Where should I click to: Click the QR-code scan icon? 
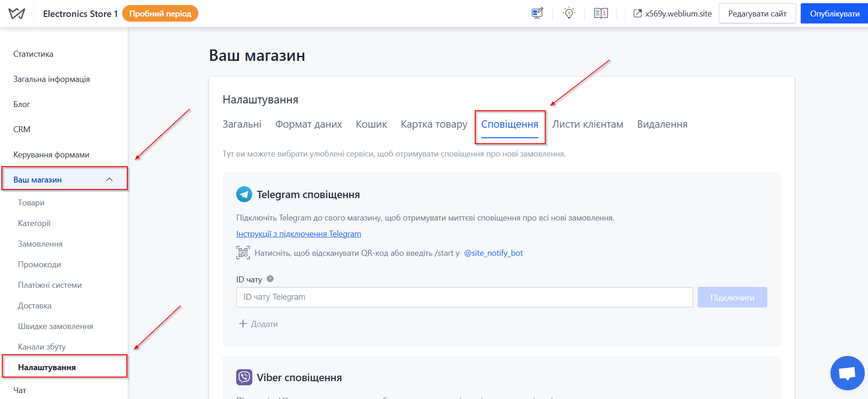tap(243, 253)
